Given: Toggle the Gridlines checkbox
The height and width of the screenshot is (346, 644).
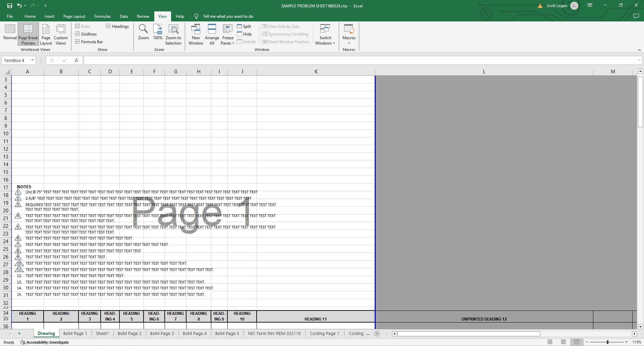Looking at the screenshot, I should click(77, 33).
